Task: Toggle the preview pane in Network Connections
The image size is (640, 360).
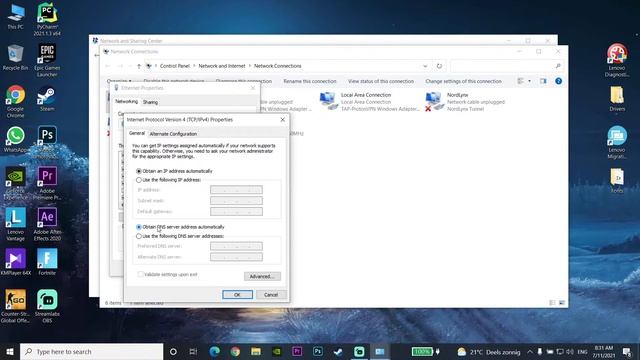Action: click(543, 81)
